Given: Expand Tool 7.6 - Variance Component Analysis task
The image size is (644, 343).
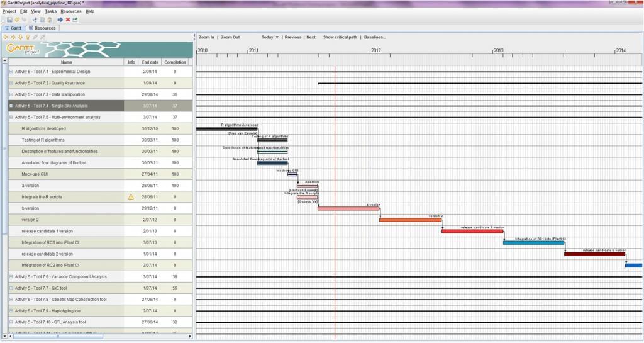Looking at the screenshot, I should coord(11,277).
